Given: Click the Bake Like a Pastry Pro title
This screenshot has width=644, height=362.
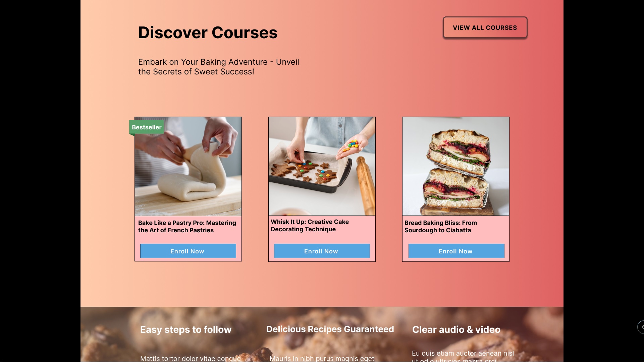Looking at the screenshot, I should pyautogui.click(x=187, y=227).
